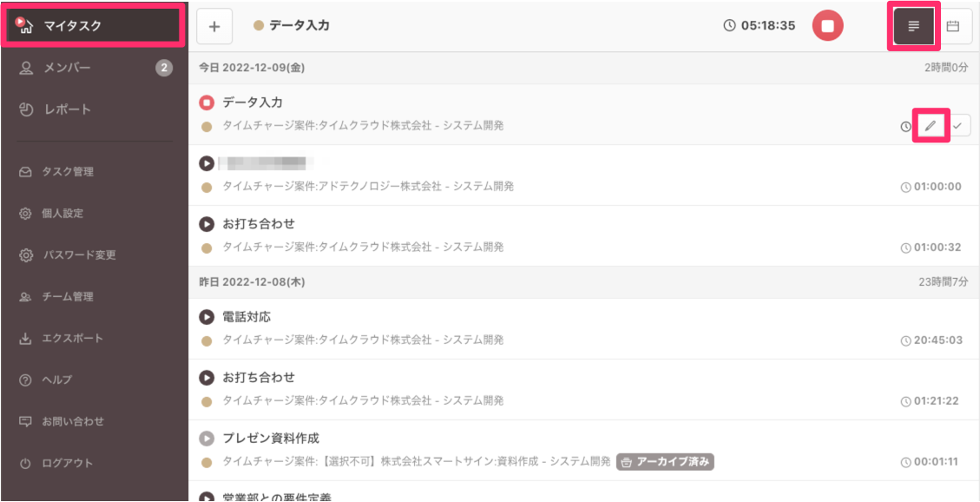Click ログアウト to sign out
The height and width of the screenshot is (502, 980).
pyautogui.click(x=67, y=463)
